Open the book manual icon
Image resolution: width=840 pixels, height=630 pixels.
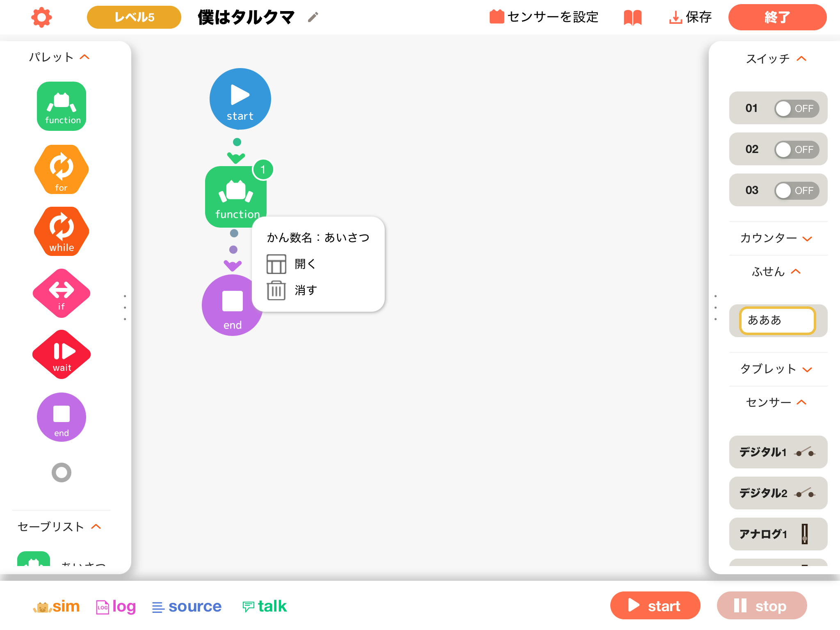(x=632, y=17)
